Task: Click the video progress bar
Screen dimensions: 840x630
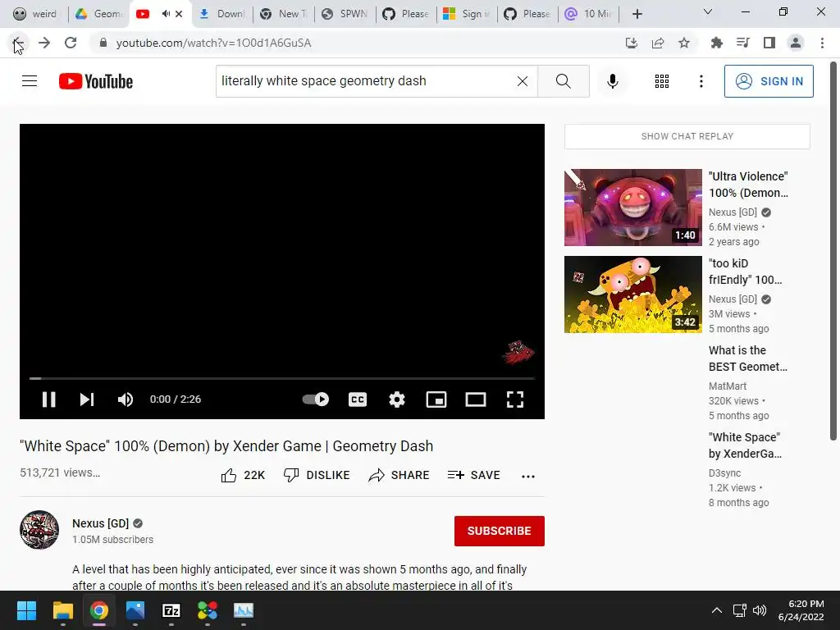Action: coord(282,378)
